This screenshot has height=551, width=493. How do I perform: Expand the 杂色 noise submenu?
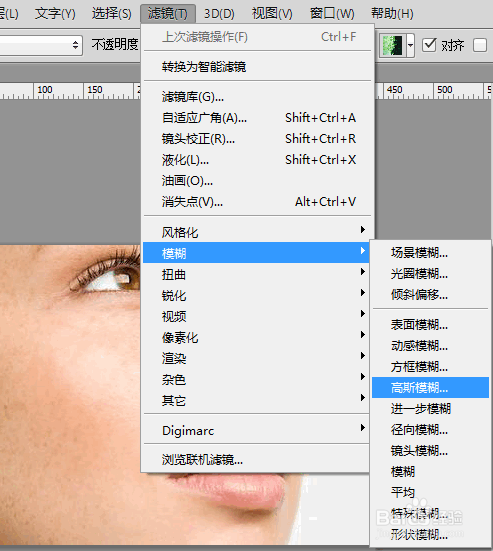click(256, 380)
